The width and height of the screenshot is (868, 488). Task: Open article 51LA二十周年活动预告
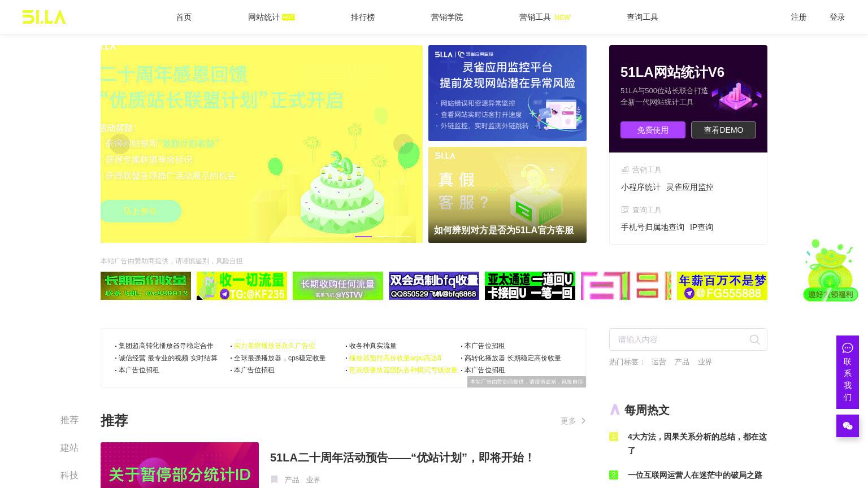pyautogui.click(x=402, y=457)
